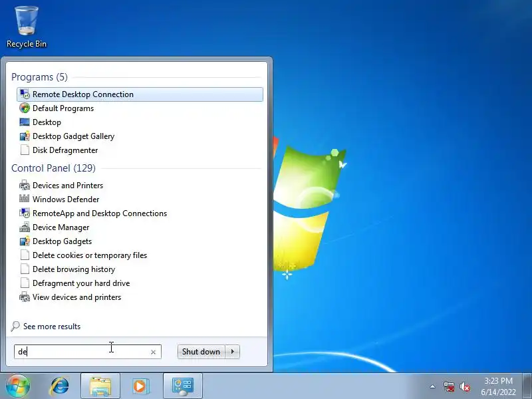Click the Desktop Gadget Gallery icon
This screenshot has width=532, height=399.
tap(25, 136)
